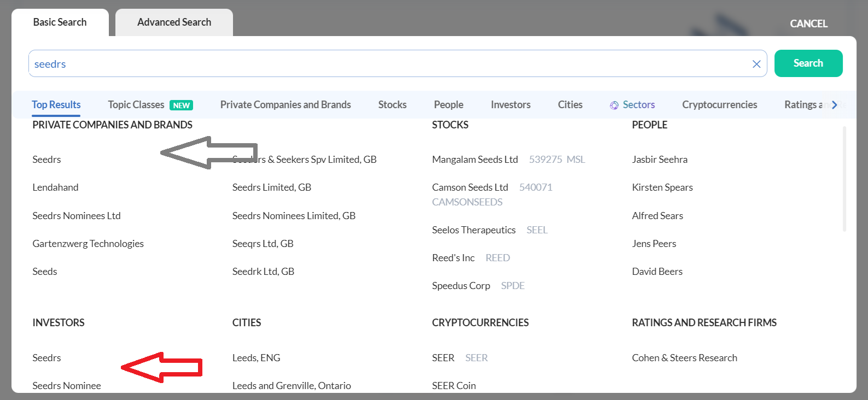Select SEER Coin cryptocurrency
Viewport: 868px width, 400px height.
pos(454,386)
